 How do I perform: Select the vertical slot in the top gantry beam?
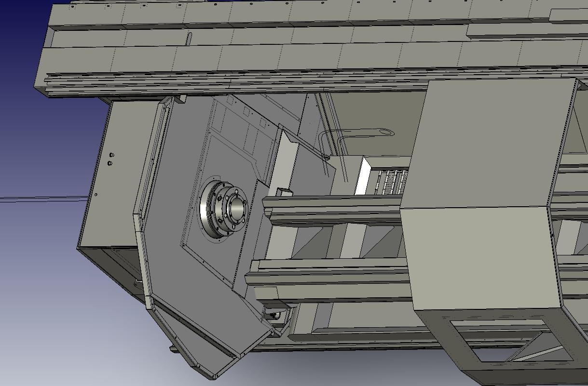tap(190, 38)
